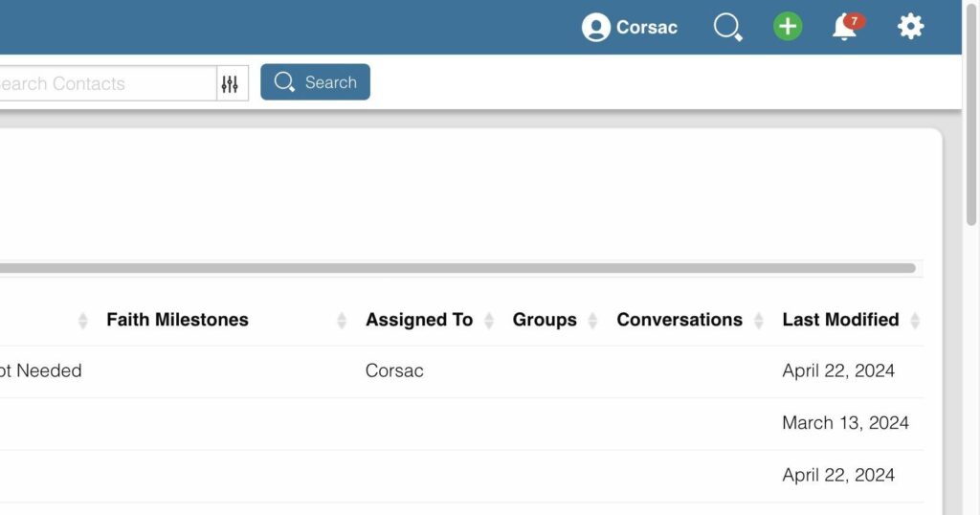This screenshot has width=980, height=515.
Task: Click the Corsac assigned-to cell
Action: [394, 371]
